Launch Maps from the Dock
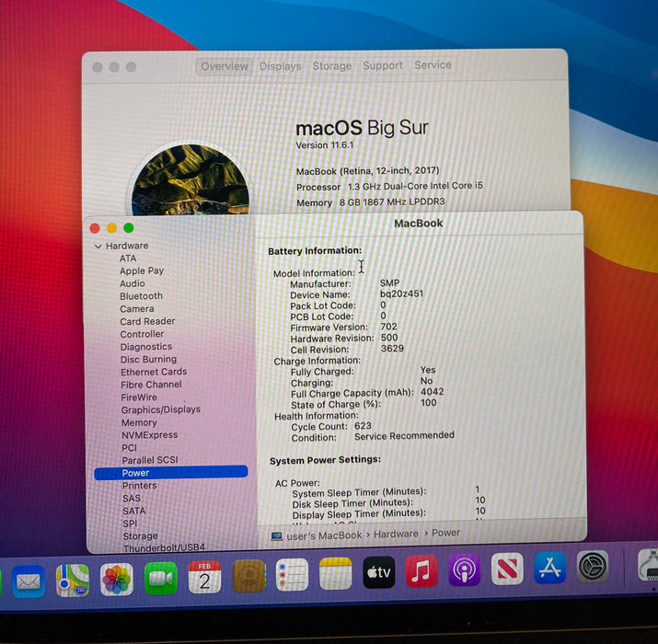The image size is (658, 644). coord(73,581)
